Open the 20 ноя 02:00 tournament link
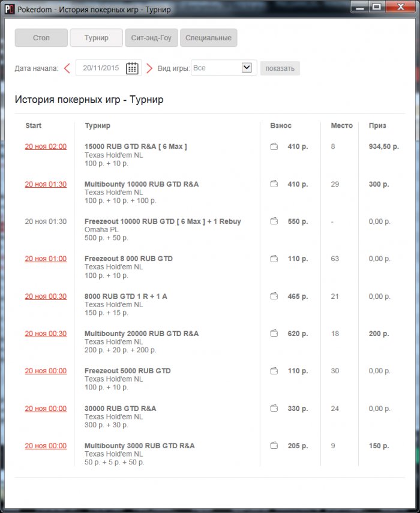Image resolution: width=420 pixels, height=513 pixels. coord(46,146)
